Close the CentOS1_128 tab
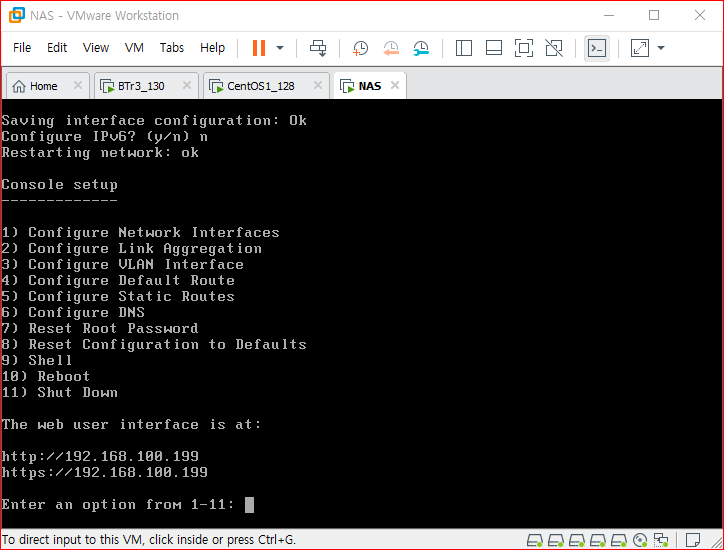The width and height of the screenshot is (724, 550). click(x=318, y=85)
